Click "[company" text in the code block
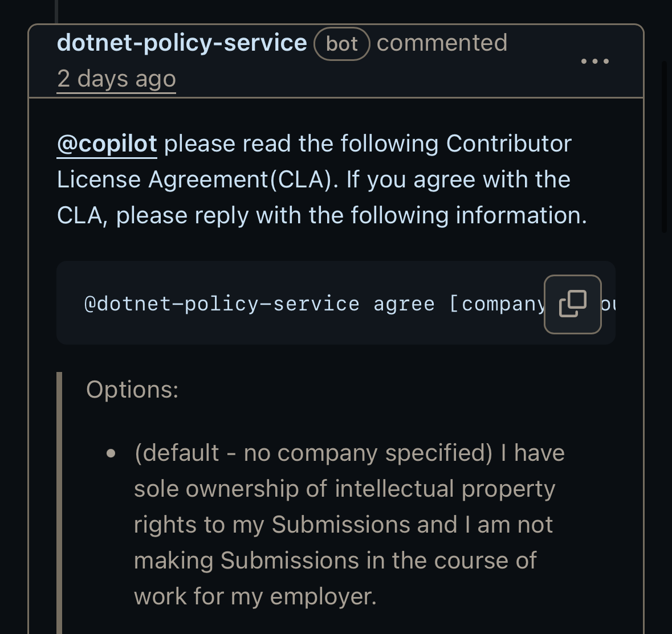The width and height of the screenshot is (672, 634). tap(496, 304)
